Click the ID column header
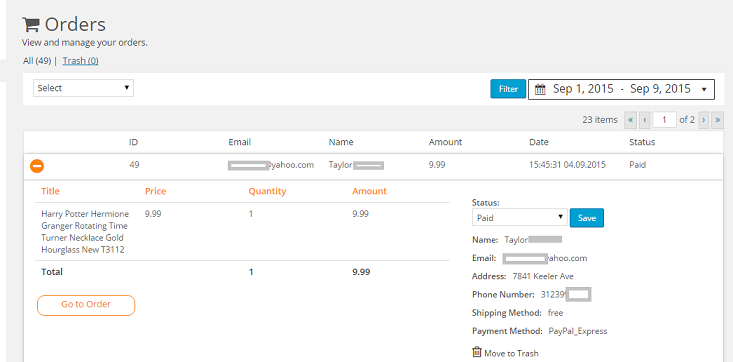 [x=133, y=142]
